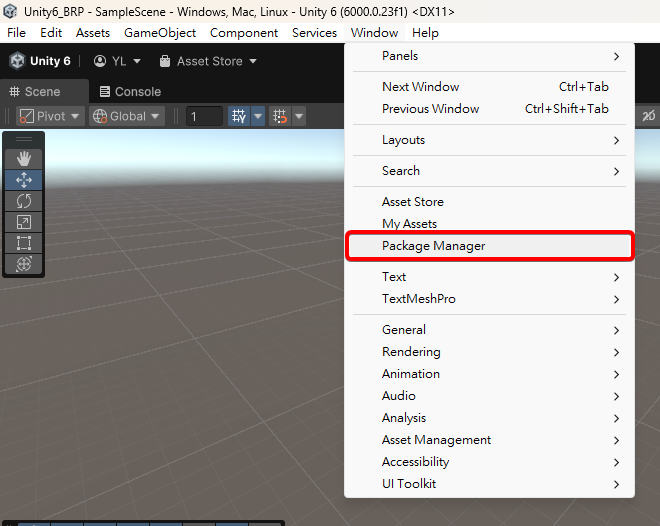Image resolution: width=660 pixels, height=526 pixels.
Task: Click the Unity 6 logo icon
Action: 17,61
